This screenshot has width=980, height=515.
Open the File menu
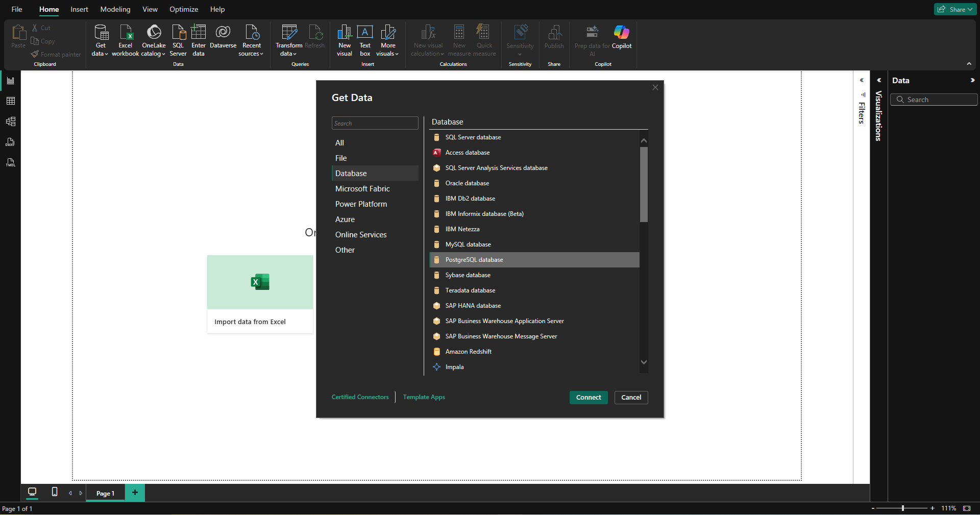(x=17, y=9)
